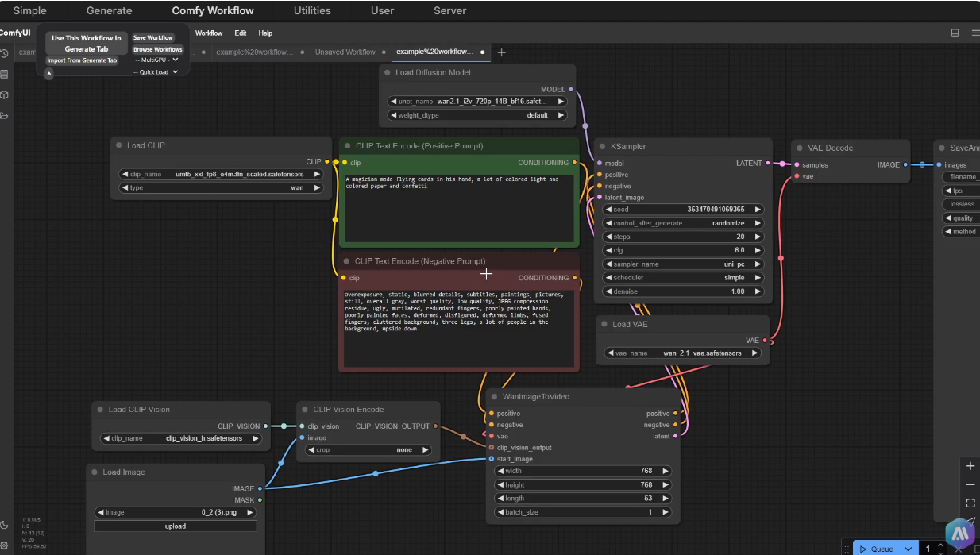The height and width of the screenshot is (555, 980).
Task: Switch to the User tab
Action: click(x=382, y=11)
